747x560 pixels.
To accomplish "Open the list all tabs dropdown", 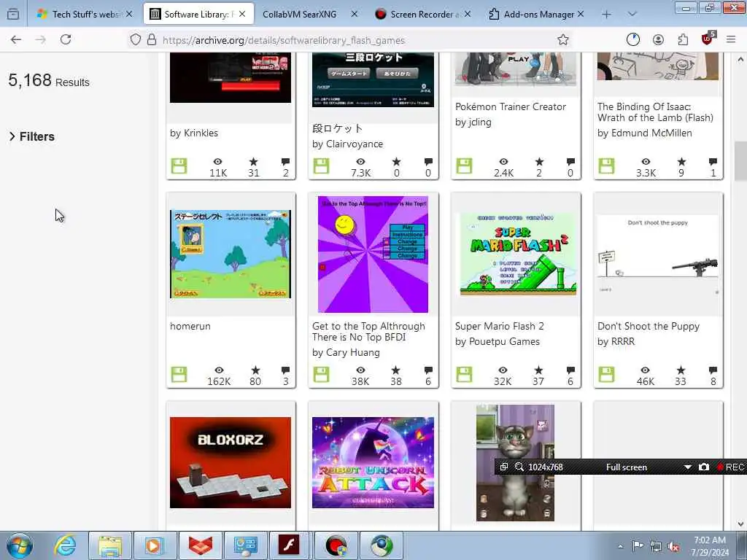I will pos(632,15).
